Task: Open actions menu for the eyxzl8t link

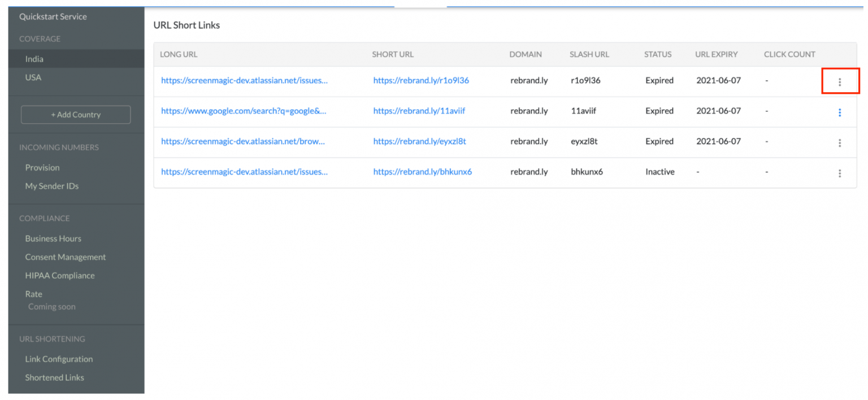Action: [x=840, y=142]
